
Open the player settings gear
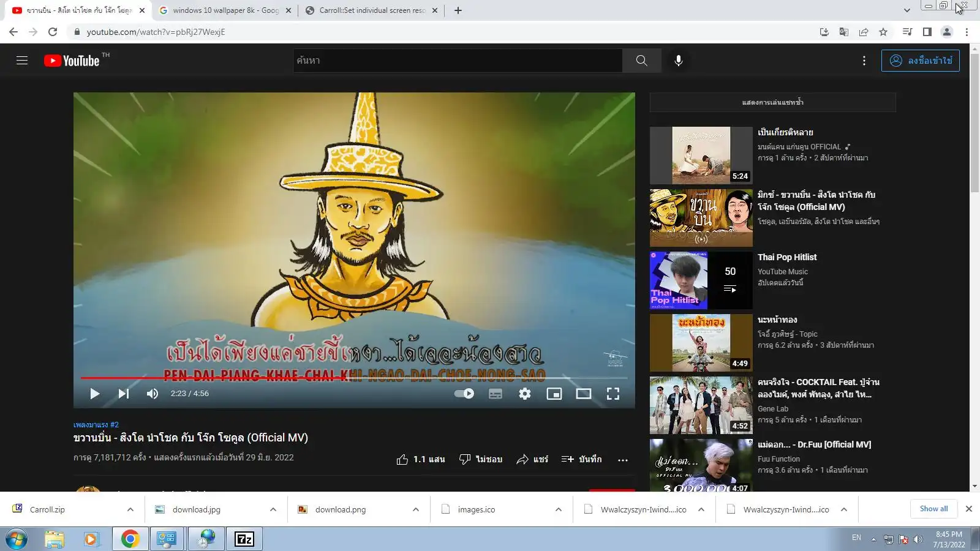(525, 394)
